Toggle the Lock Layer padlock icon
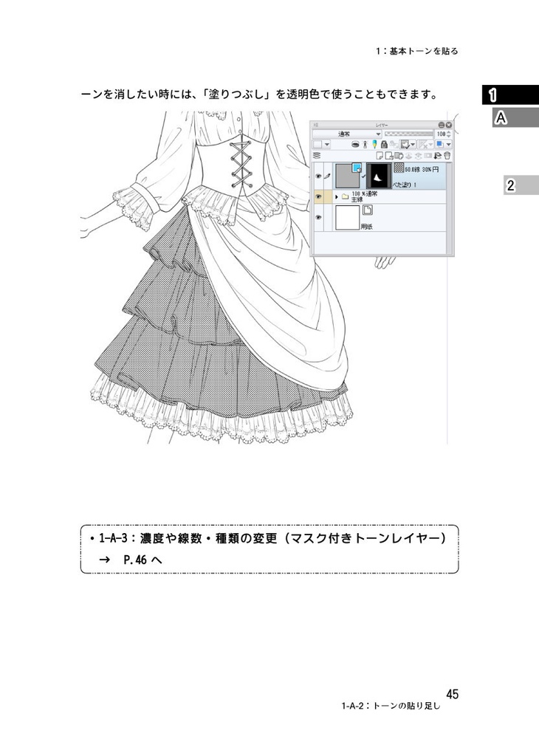539x756 pixels. (x=384, y=144)
